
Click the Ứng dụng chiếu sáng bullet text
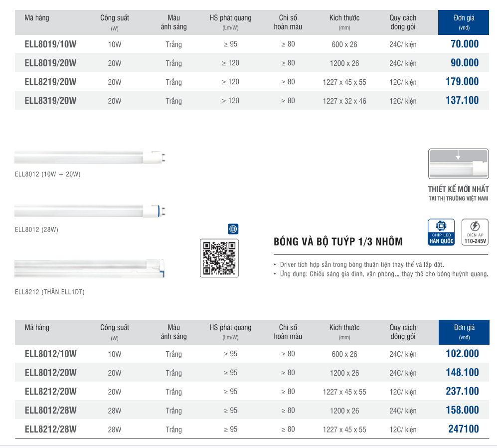[x=384, y=274]
